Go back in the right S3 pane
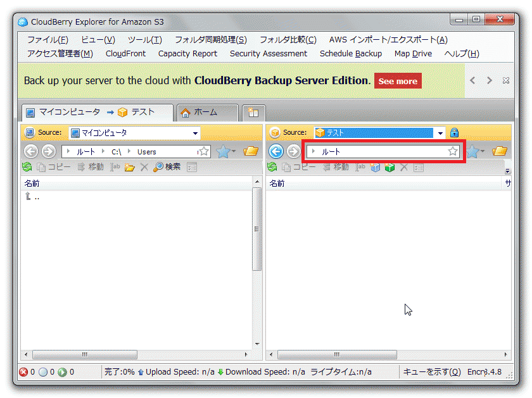Viewport: 532px width, 398px height. pos(276,151)
